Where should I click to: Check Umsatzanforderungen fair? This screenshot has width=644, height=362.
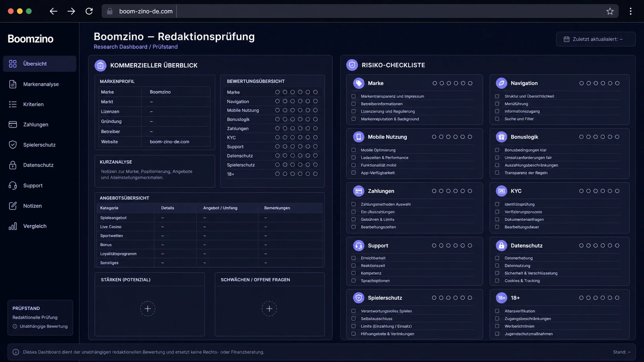497,158
